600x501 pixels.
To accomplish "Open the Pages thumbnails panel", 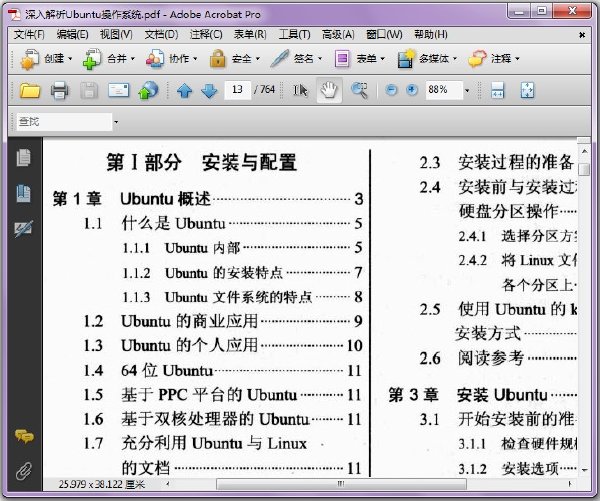I will (x=24, y=158).
